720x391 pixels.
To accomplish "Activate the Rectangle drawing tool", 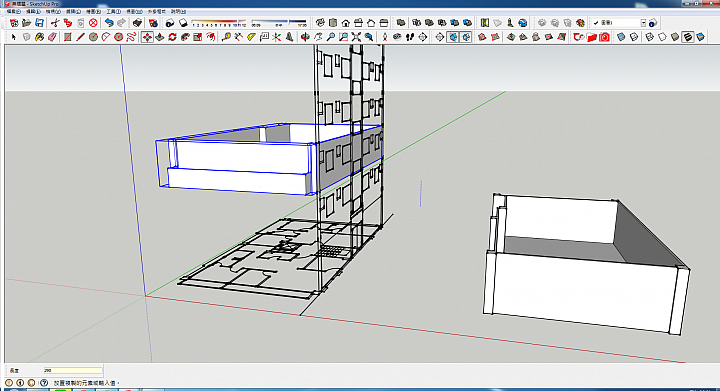I will pos(68,37).
